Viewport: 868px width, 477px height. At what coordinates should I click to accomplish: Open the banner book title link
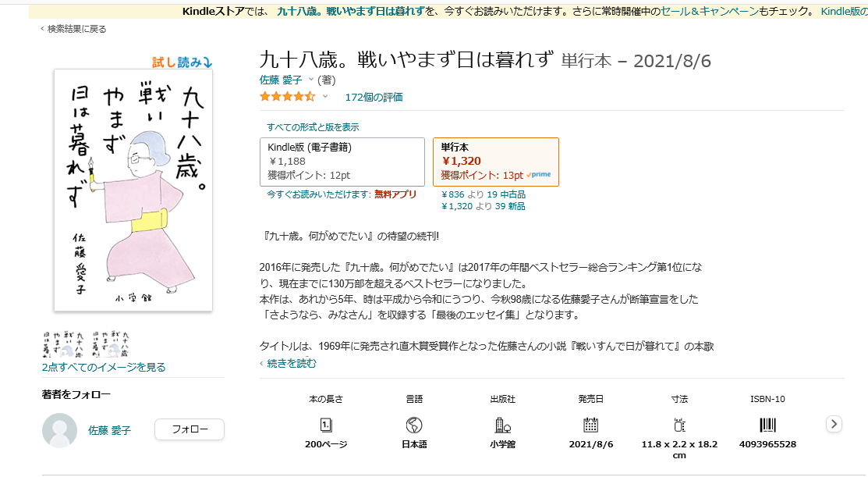(351, 11)
